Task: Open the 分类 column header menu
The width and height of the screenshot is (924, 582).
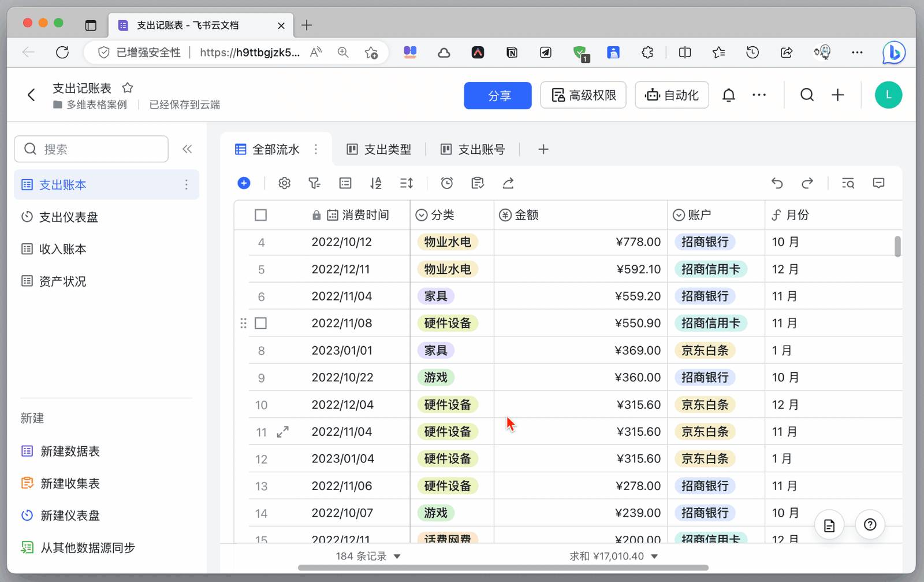Action: pos(452,215)
